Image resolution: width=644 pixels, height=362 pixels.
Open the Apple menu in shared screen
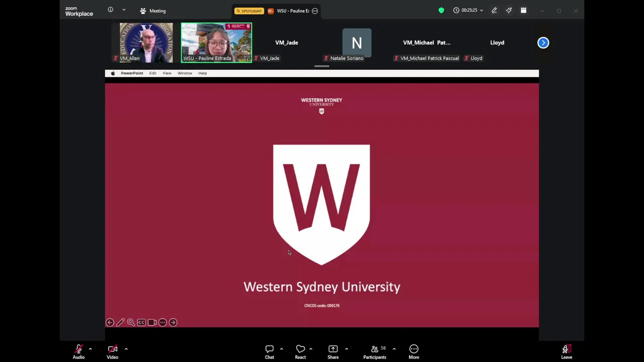(x=113, y=73)
